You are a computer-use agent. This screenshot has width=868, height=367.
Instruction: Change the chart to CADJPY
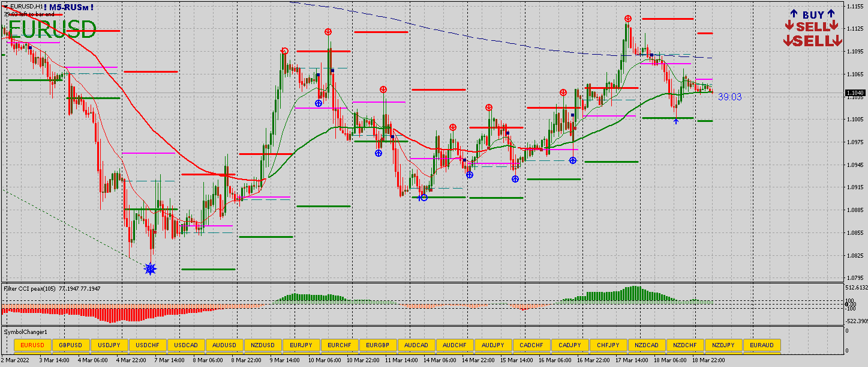(570, 345)
